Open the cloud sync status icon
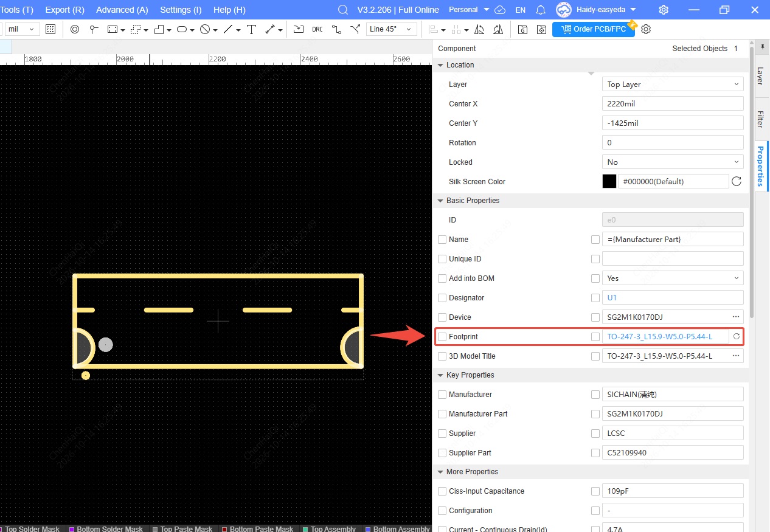 [x=500, y=10]
